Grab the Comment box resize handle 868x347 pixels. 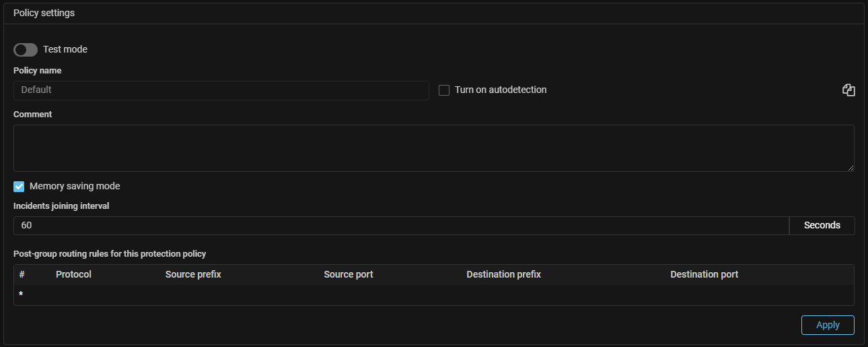click(851, 168)
